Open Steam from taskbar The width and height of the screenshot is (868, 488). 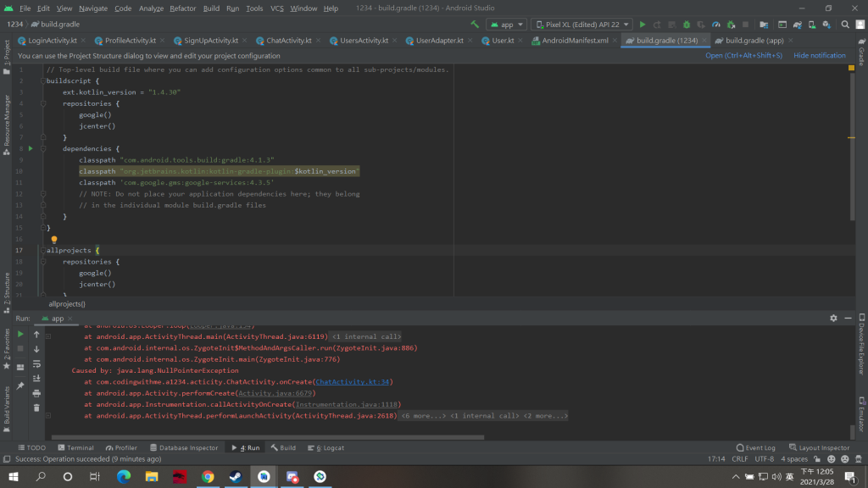point(236,476)
